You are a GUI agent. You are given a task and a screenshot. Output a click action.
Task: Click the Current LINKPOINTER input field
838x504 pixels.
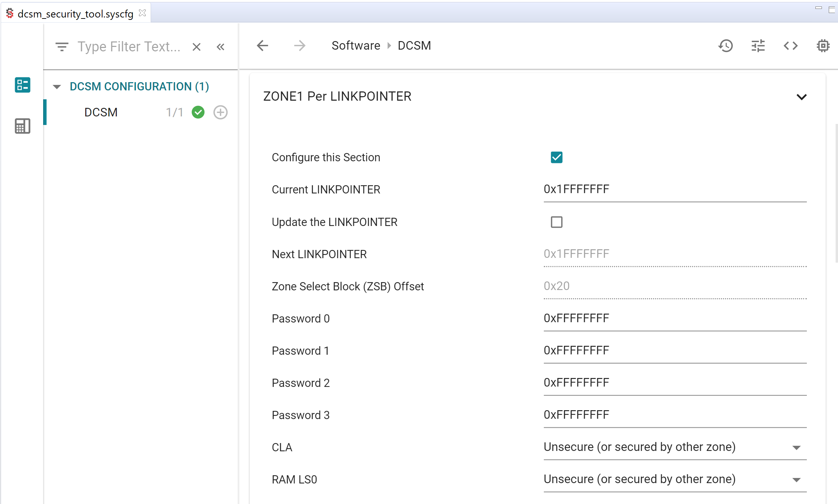pyautogui.click(x=675, y=189)
